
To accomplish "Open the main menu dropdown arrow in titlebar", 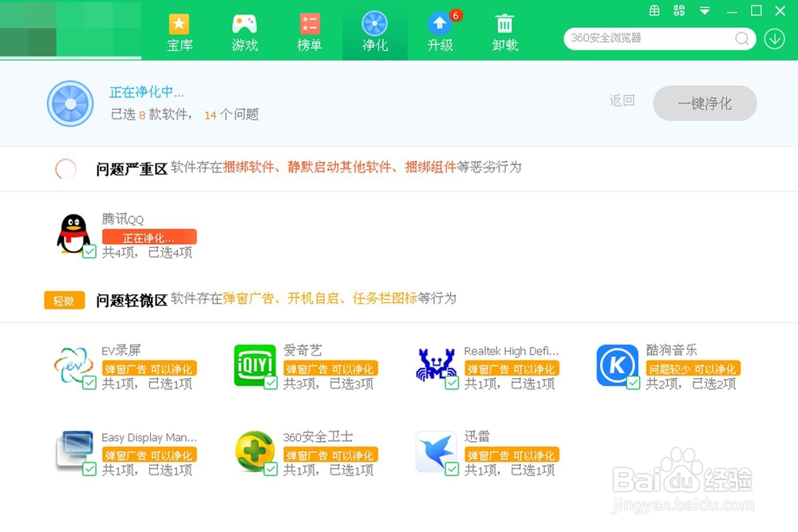I will coord(703,11).
